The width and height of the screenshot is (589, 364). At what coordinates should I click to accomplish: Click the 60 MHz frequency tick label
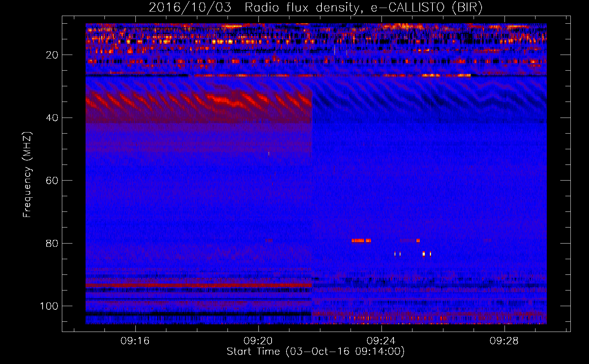coord(52,181)
